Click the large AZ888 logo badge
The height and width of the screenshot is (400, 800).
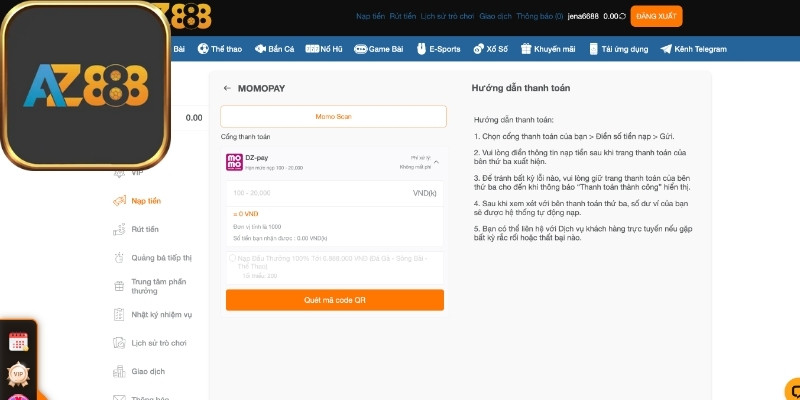(x=85, y=85)
